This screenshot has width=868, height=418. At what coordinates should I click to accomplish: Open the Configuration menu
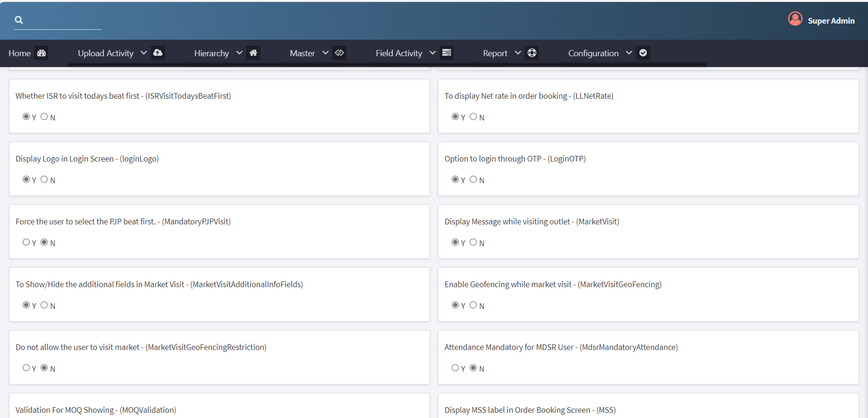point(593,53)
